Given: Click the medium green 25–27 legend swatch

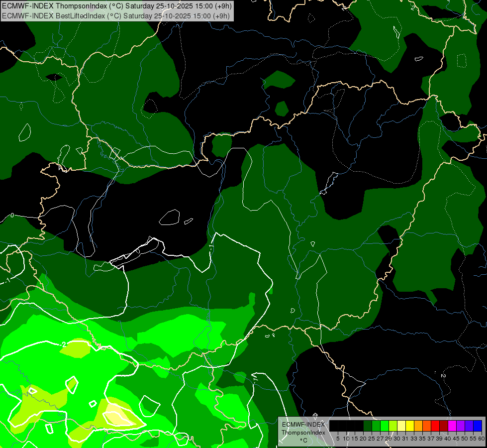Looking at the screenshot, I should (x=376, y=426).
